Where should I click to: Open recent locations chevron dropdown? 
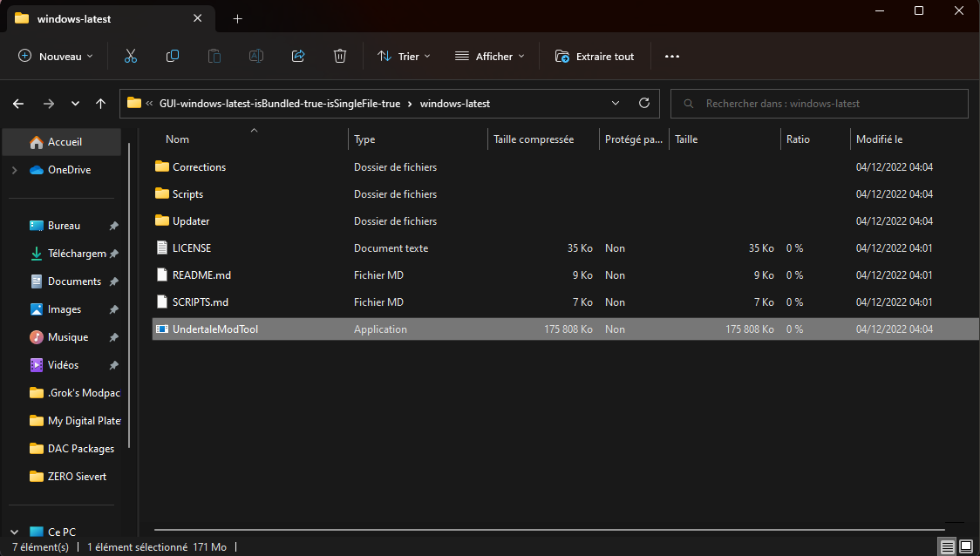(x=75, y=104)
